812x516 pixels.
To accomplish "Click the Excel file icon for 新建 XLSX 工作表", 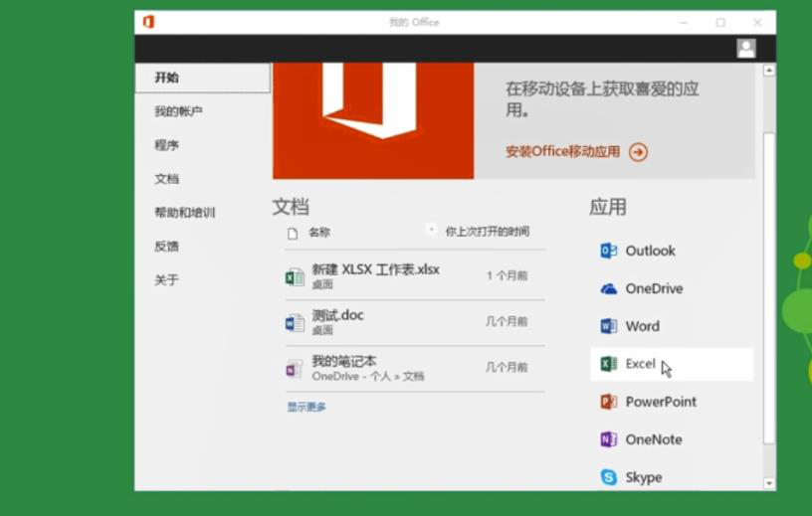I will click(x=295, y=277).
